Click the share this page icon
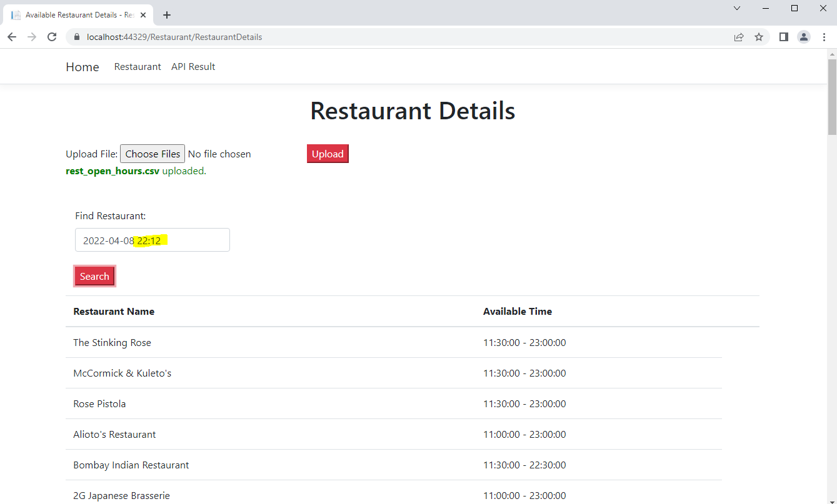The height and width of the screenshot is (504, 837). tap(739, 37)
